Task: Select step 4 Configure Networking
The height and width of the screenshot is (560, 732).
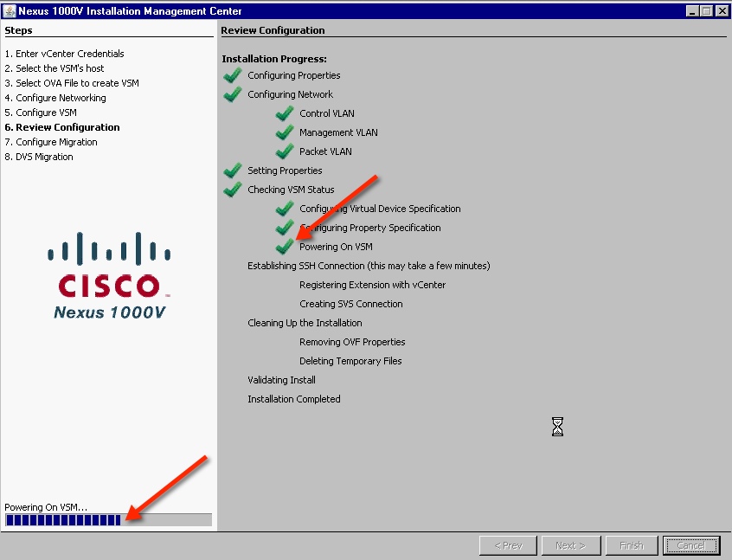Action: [55, 98]
